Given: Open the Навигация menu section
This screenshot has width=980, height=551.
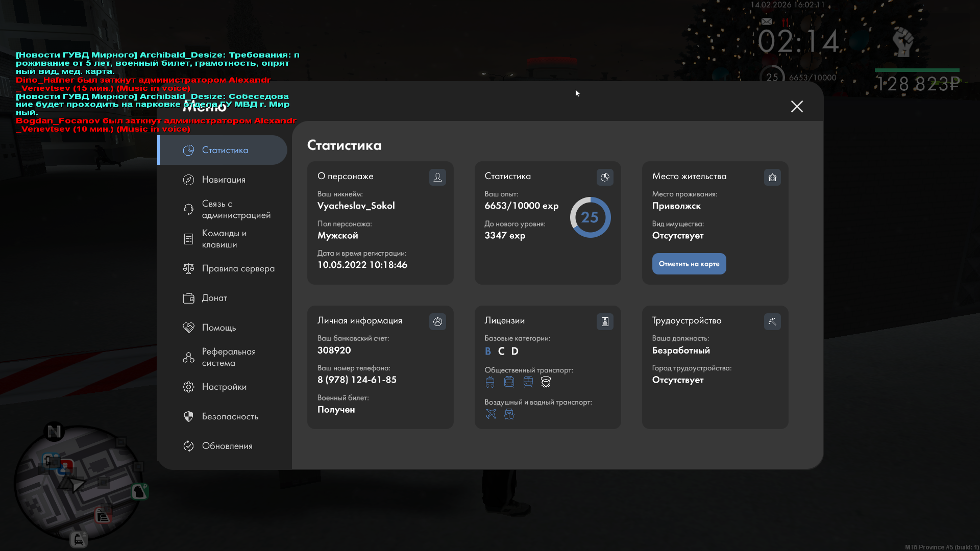Looking at the screenshot, I should pyautogui.click(x=224, y=180).
